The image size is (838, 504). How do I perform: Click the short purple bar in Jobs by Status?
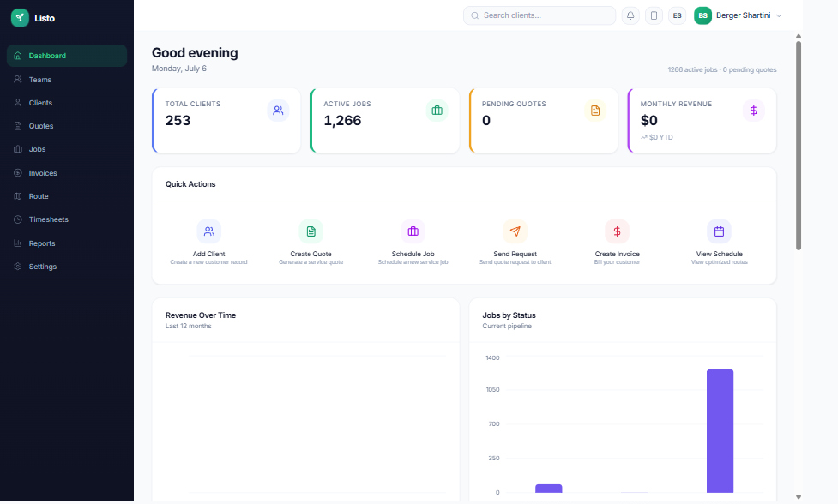[549, 489]
